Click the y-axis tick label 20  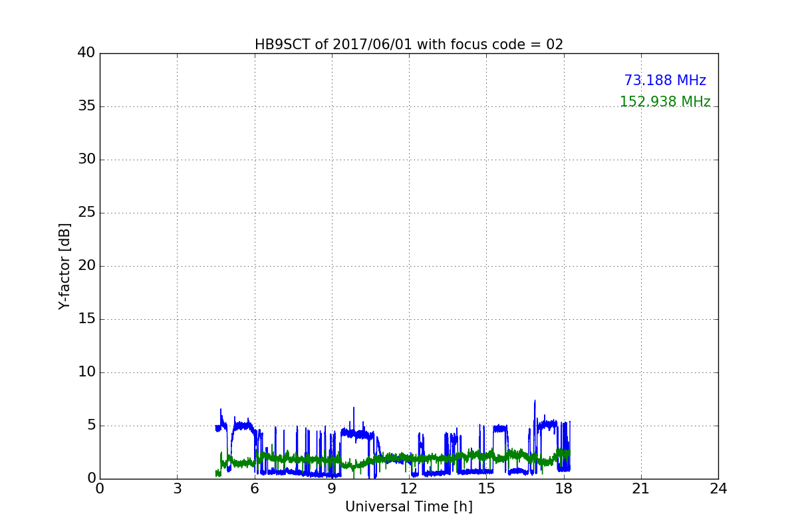[x=86, y=266]
